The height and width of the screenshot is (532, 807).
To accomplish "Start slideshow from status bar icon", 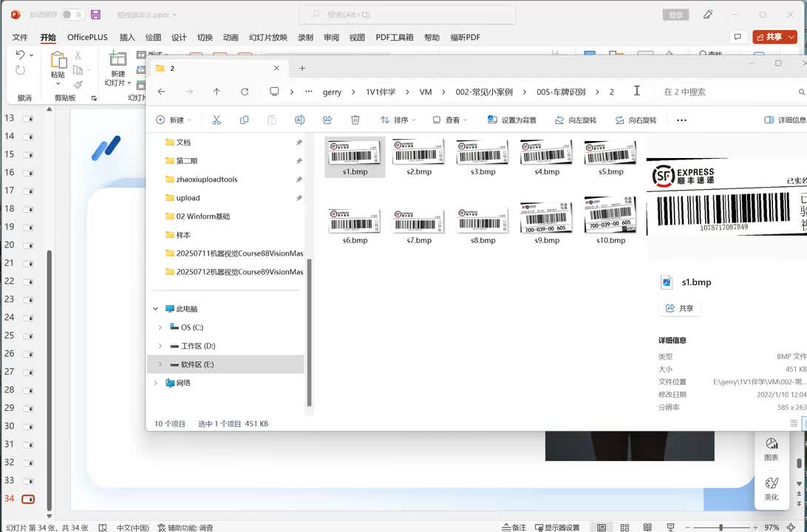I will (670, 528).
